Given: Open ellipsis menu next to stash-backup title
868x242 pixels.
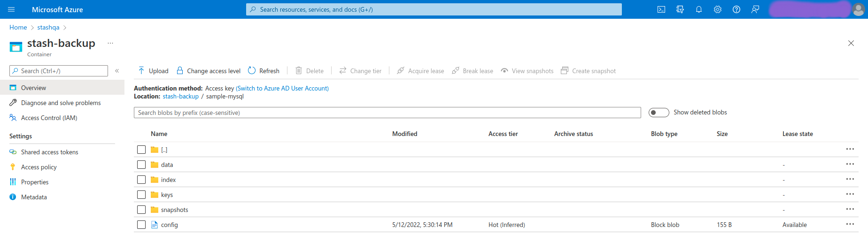Looking at the screenshot, I should (x=110, y=43).
